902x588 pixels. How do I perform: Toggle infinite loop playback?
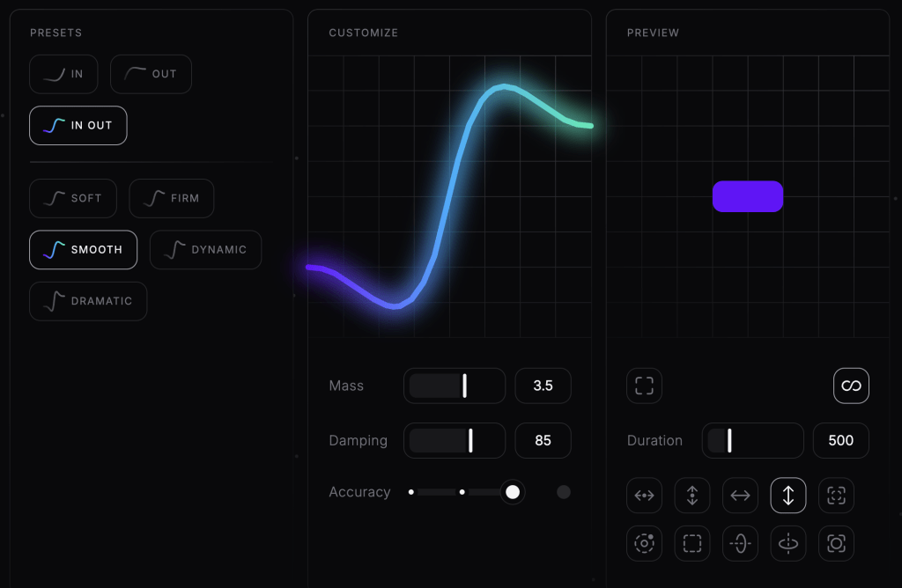pyautogui.click(x=851, y=386)
